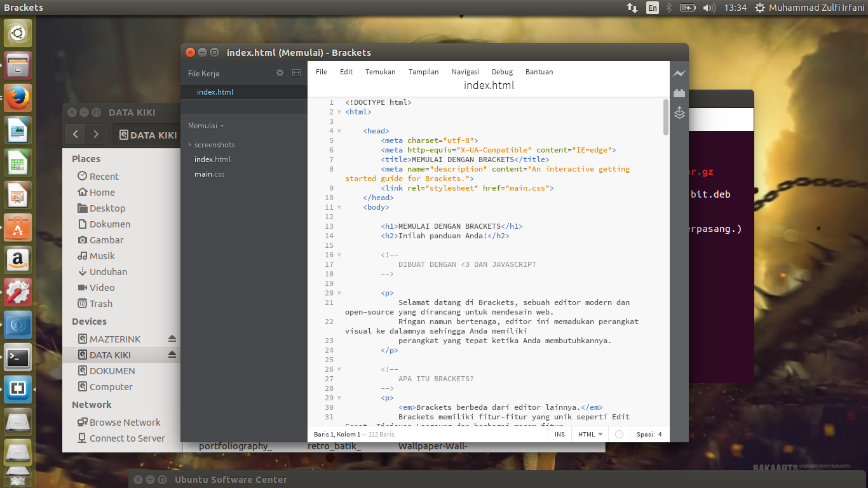The width and height of the screenshot is (868, 488).
Task: Open the Bluetooth indicator in the top panel
Action: click(669, 8)
